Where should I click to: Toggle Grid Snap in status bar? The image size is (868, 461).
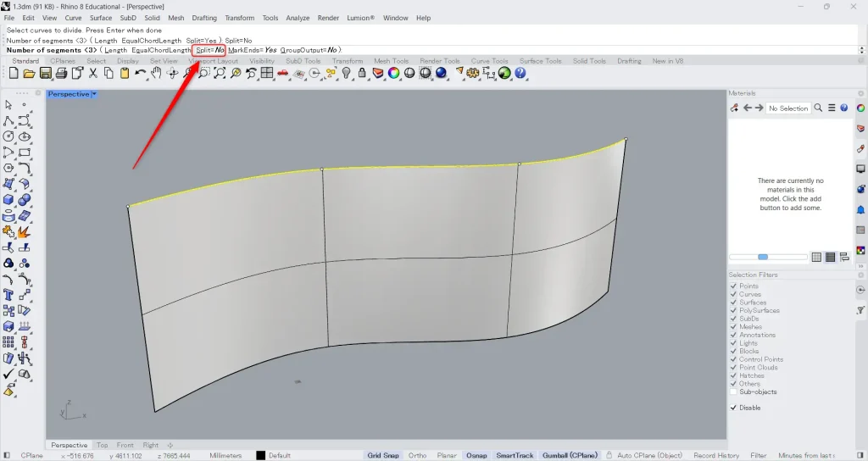pyautogui.click(x=383, y=455)
